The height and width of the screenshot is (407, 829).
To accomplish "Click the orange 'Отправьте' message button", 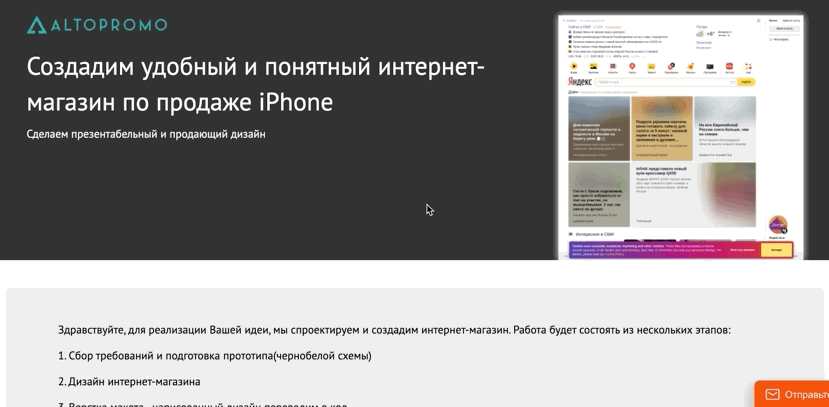I will [792, 394].
